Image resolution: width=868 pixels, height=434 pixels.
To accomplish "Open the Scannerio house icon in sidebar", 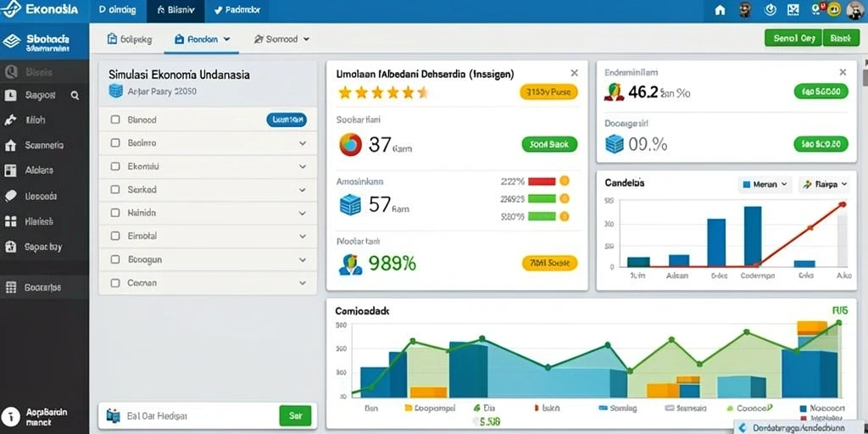I will pyautogui.click(x=10, y=146).
